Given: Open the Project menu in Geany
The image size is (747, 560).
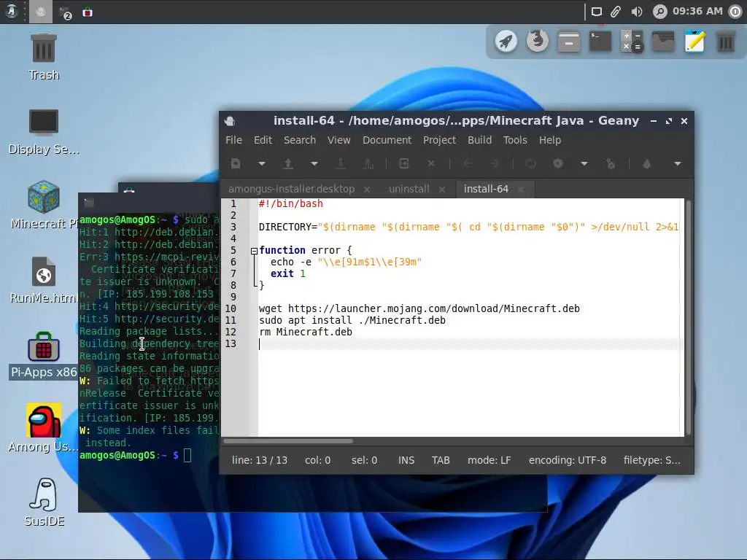Looking at the screenshot, I should [439, 140].
